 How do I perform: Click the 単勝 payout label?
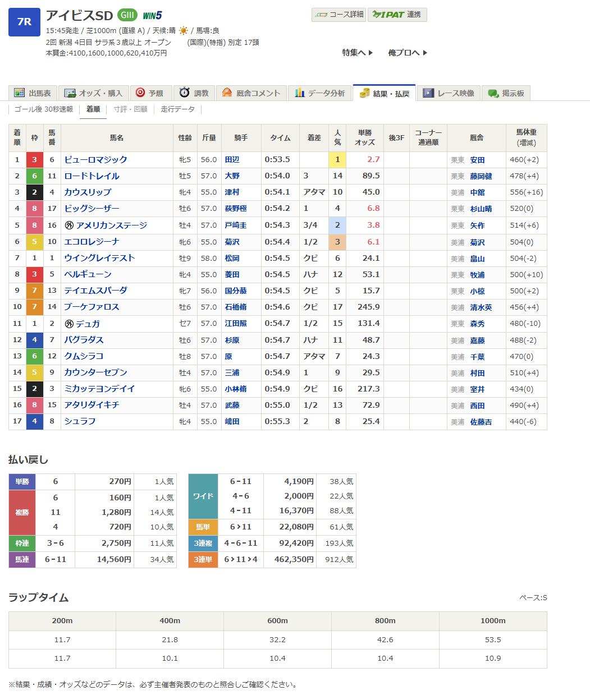(x=22, y=482)
